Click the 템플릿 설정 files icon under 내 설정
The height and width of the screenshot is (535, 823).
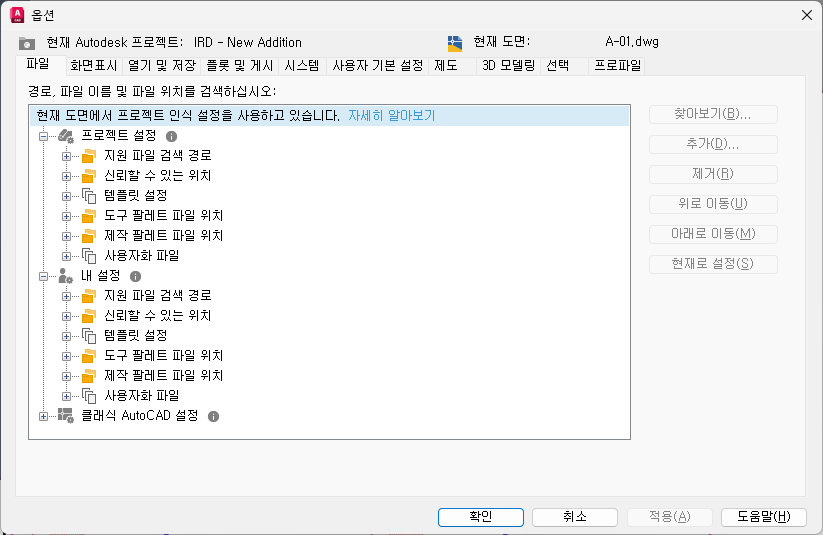(x=89, y=336)
